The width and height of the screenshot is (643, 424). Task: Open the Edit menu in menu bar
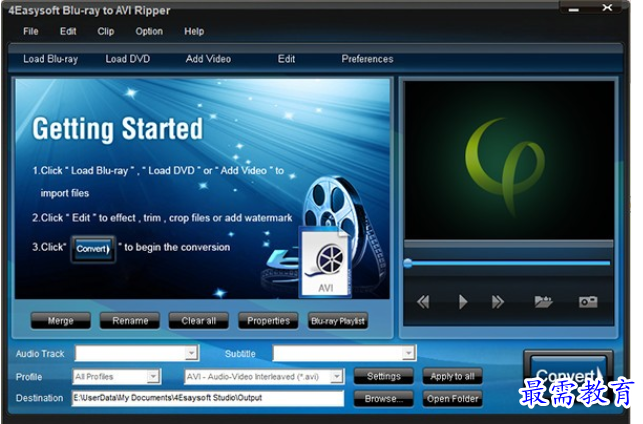(68, 32)
